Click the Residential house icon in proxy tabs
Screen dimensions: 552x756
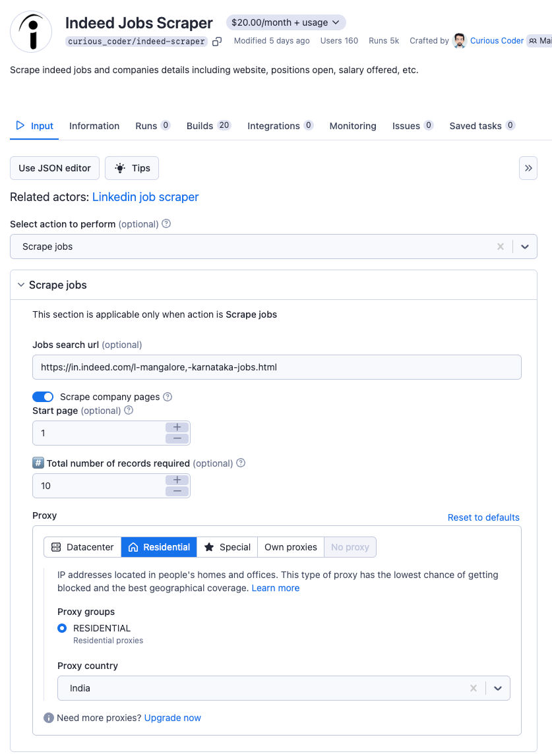133,547
